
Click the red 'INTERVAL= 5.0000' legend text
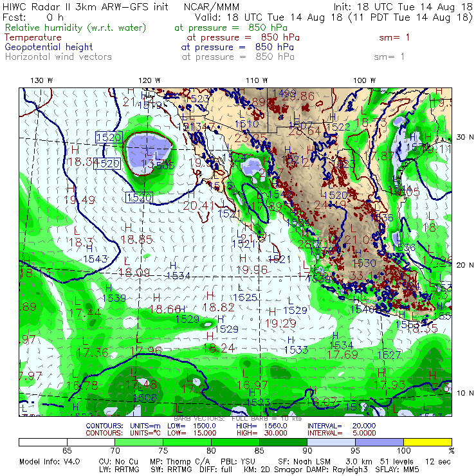(x=342, y=433)
